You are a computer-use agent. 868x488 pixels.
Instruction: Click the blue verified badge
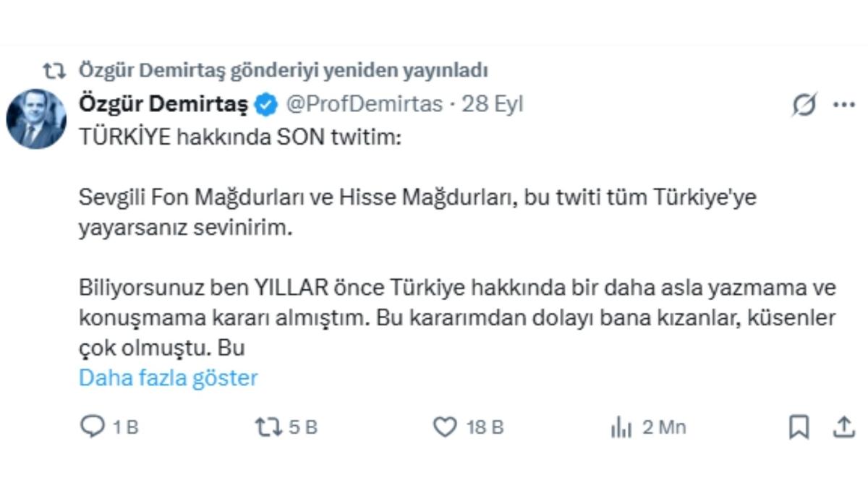coord(267,105)
